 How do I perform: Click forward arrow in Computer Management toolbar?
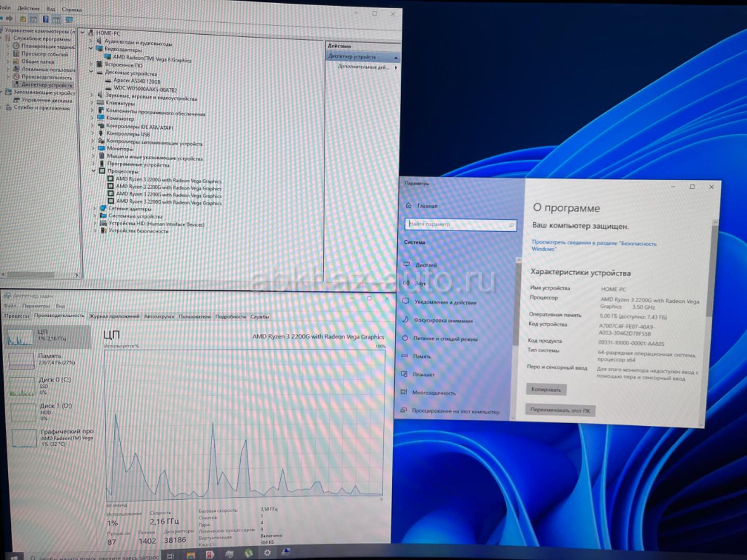tap(10, 19)
